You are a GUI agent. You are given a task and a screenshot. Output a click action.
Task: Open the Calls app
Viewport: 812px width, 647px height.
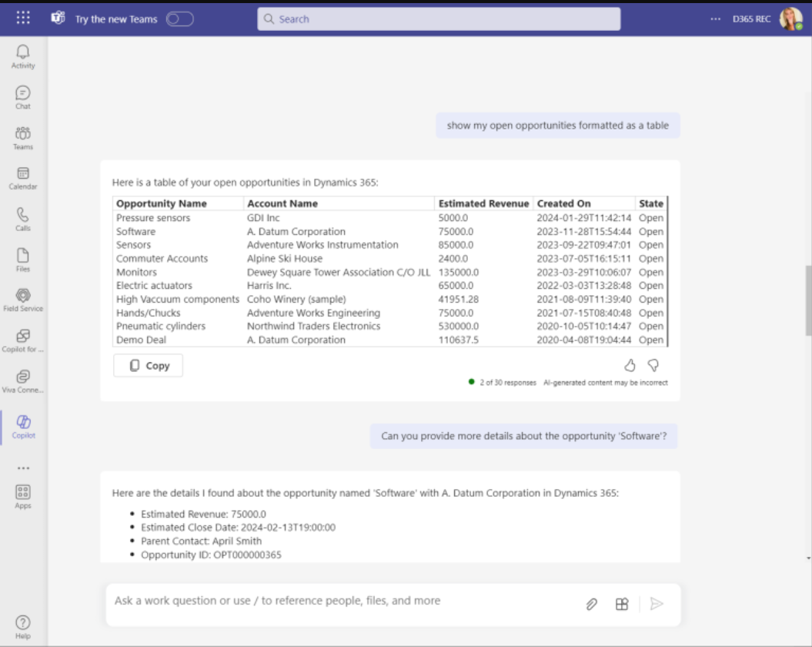[x=23, y=220]
